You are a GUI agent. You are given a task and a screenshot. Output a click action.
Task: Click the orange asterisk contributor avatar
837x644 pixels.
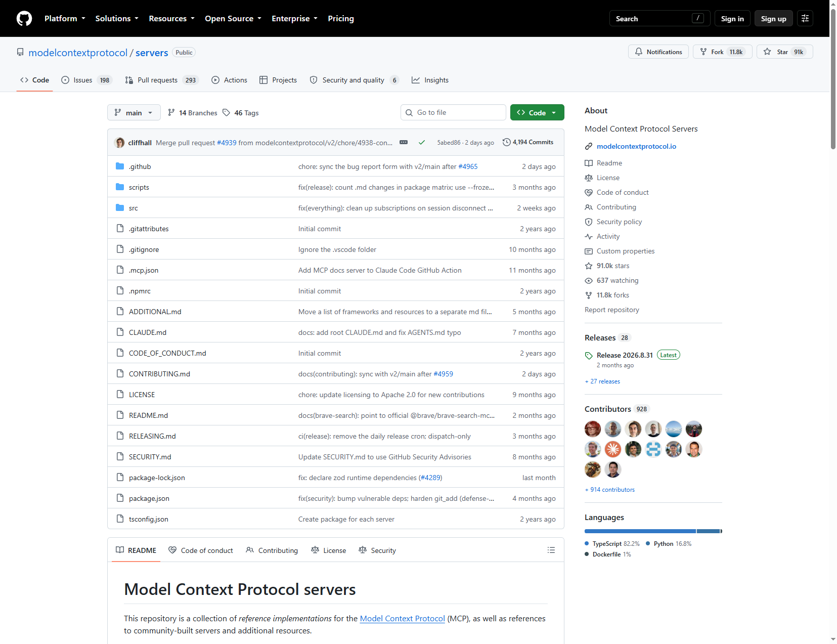(x=613, y=449)
